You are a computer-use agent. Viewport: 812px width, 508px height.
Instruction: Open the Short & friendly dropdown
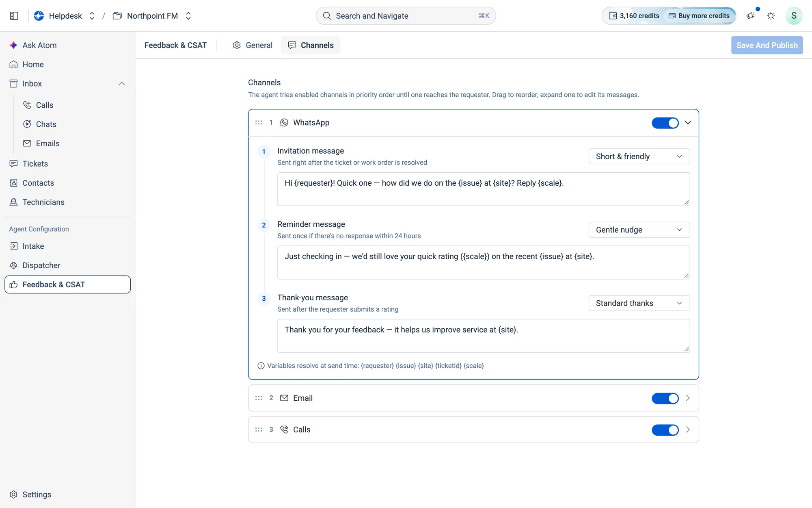[639, 156]
